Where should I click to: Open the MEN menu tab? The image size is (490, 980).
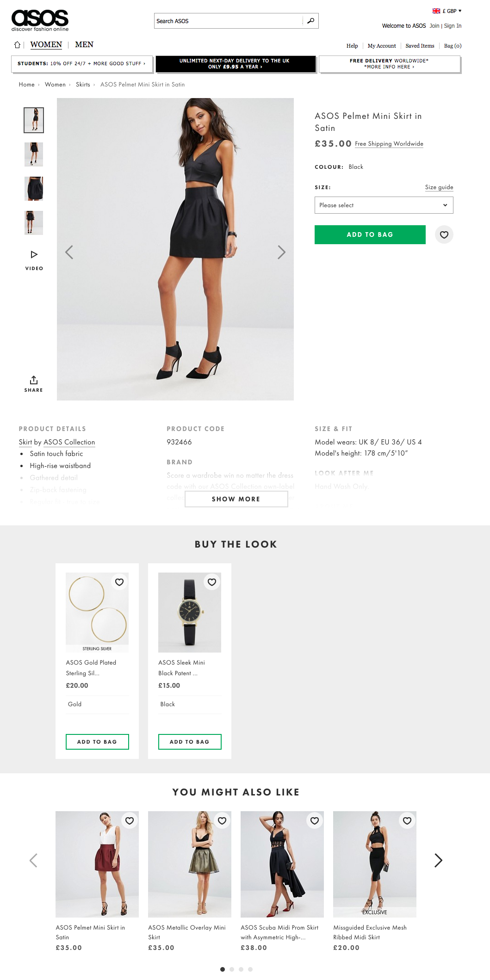(x=84, y=45)
